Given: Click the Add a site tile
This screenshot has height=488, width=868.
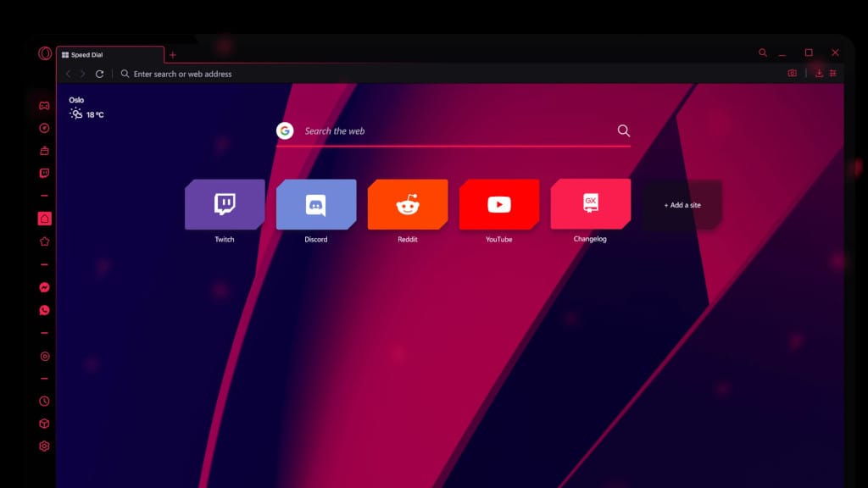Looking at the screenshot, I should (x=682, y=205).
